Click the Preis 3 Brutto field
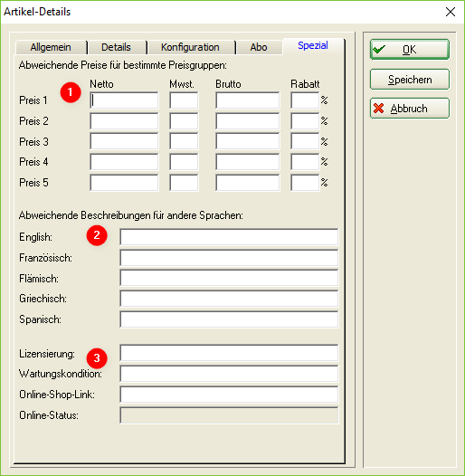This screenshot has height=476, width=465. click(247, 141)
